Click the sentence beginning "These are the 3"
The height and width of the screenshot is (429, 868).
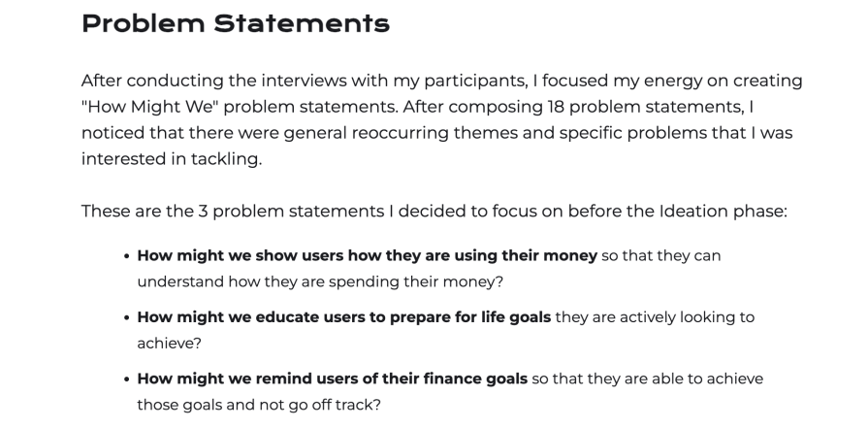pyautogui.click(x=433, y=211)
